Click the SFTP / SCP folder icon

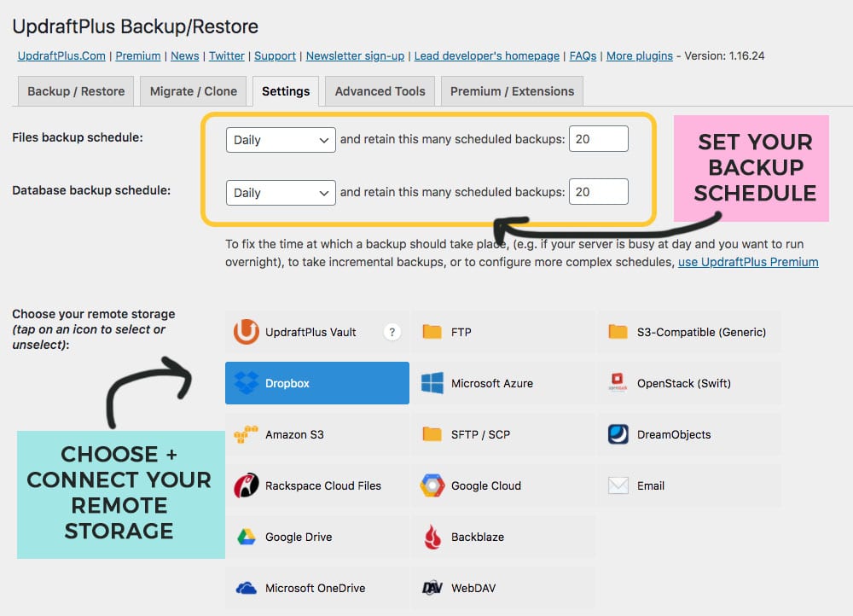pos(432,434)
